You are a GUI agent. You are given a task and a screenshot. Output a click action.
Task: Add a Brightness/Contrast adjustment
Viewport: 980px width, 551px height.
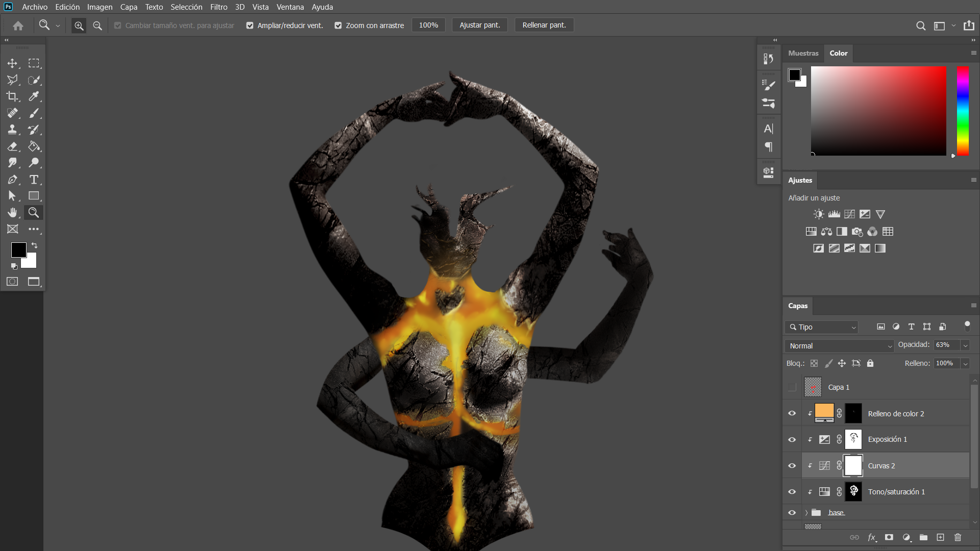819,214
